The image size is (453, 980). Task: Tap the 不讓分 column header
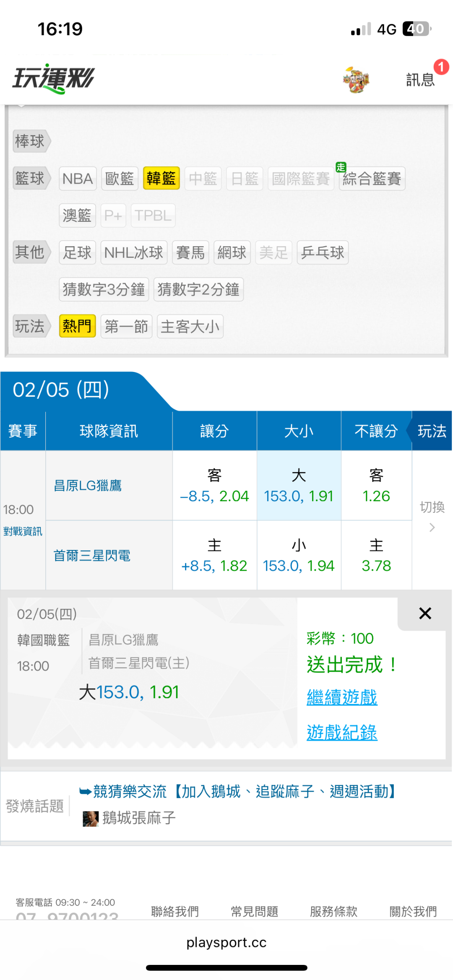(x=376, y=431)
